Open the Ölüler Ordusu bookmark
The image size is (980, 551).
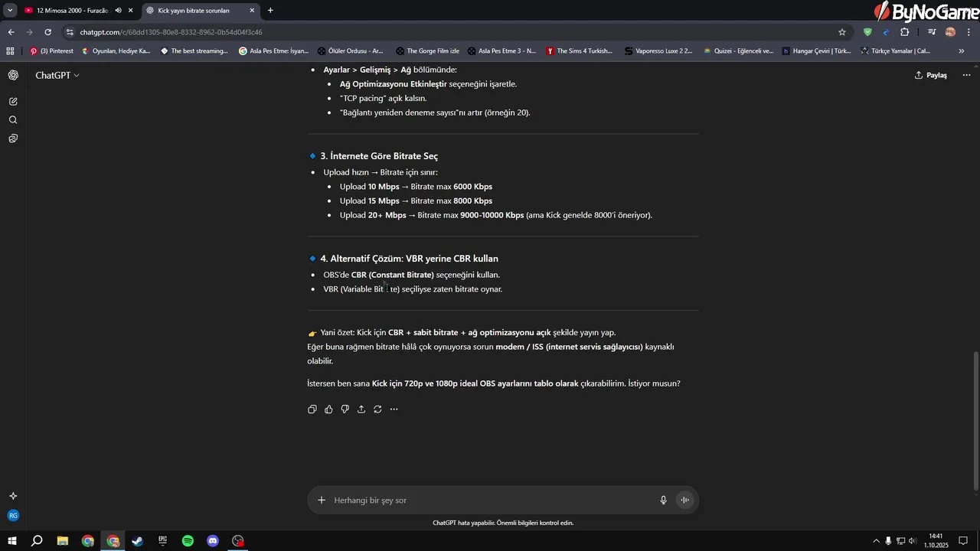[x=351, y=51]
